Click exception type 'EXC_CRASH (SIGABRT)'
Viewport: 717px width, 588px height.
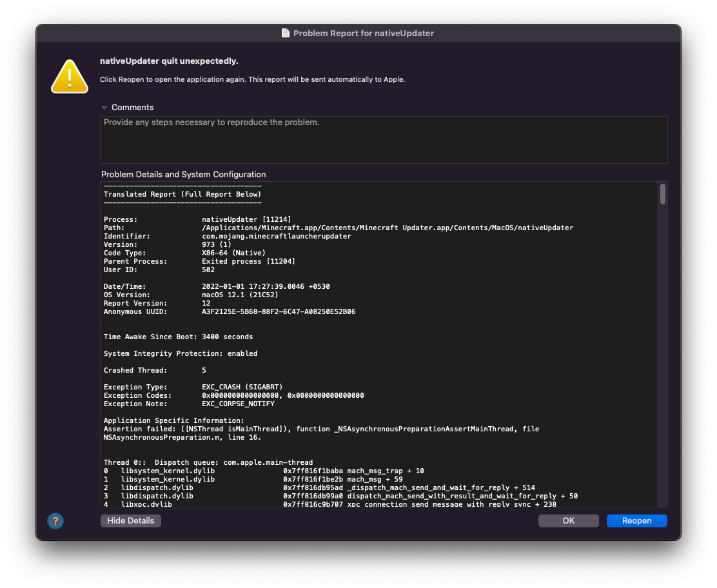pos(242,387)
